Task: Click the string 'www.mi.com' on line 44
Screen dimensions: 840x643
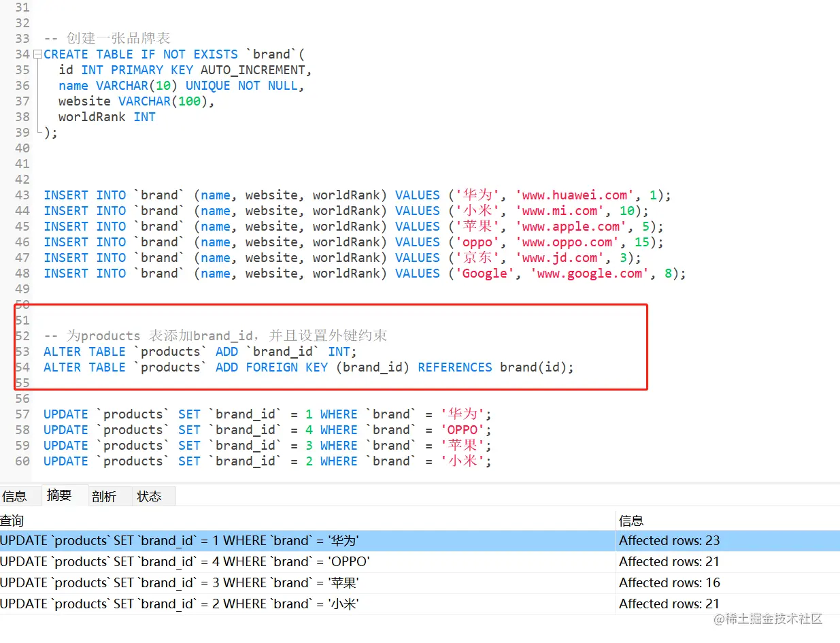Action: click(560, 211)
